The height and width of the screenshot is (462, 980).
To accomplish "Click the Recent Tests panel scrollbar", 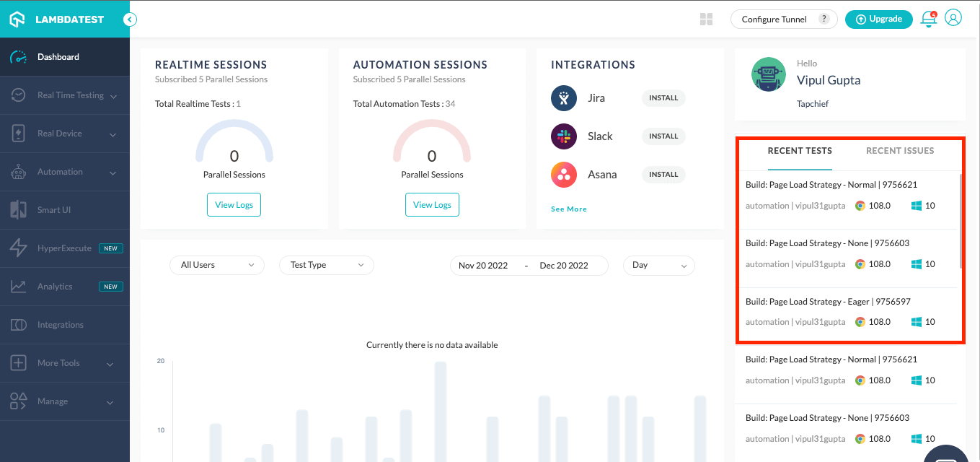I will pyautogui.click(x=961, y=221).
